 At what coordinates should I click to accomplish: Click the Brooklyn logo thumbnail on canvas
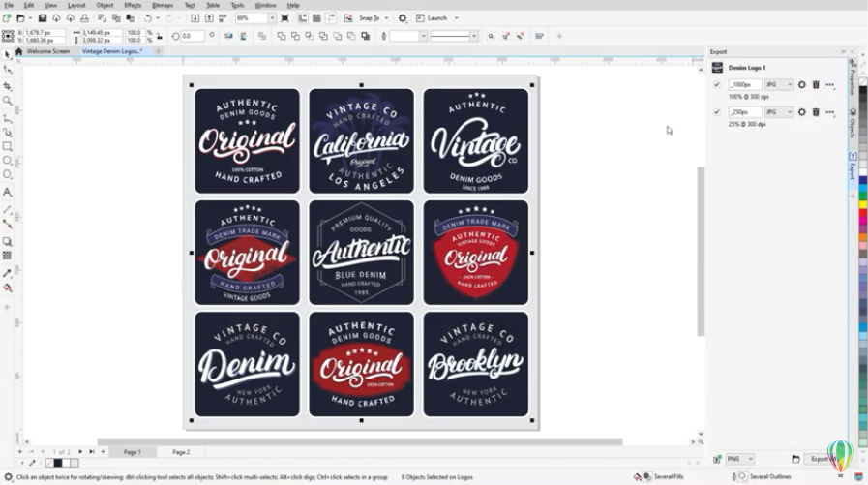(x=475, y=364)
